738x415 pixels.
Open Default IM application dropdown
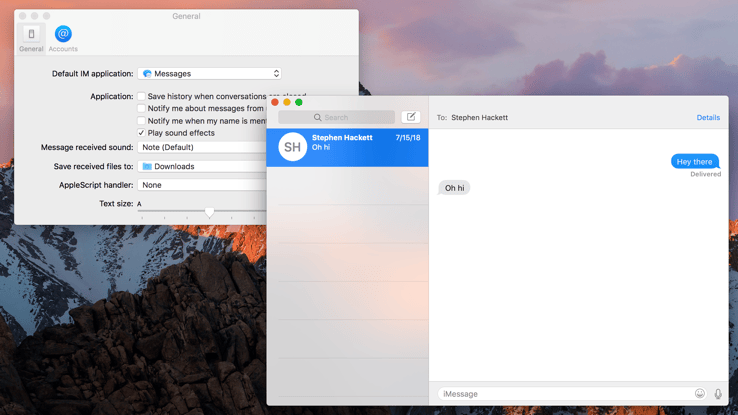point(209,73)
